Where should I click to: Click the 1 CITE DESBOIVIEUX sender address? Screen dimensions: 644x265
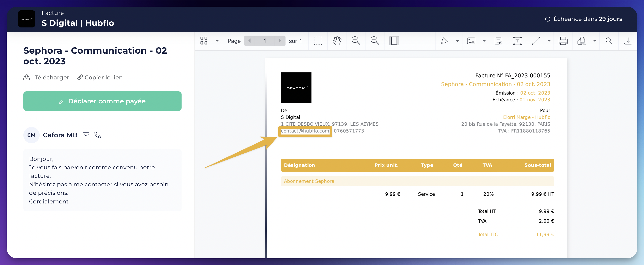pos(330,124)
